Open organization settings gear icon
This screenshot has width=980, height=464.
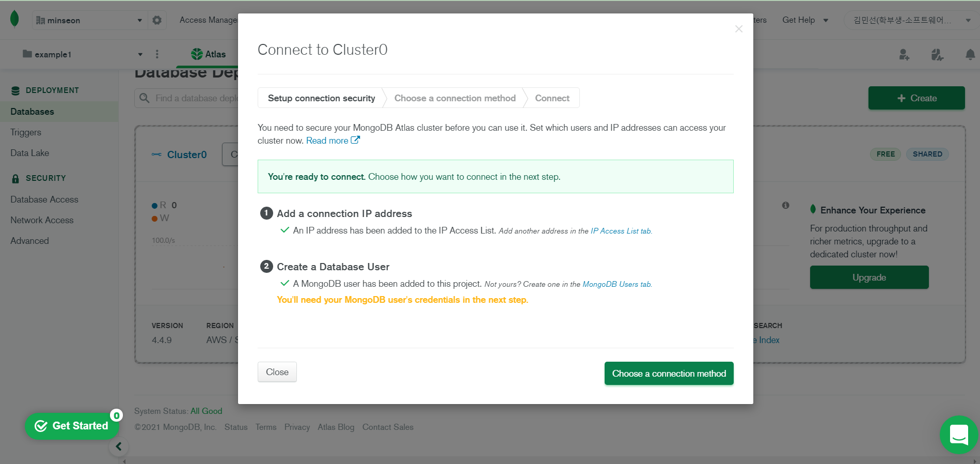click(157, 20)
